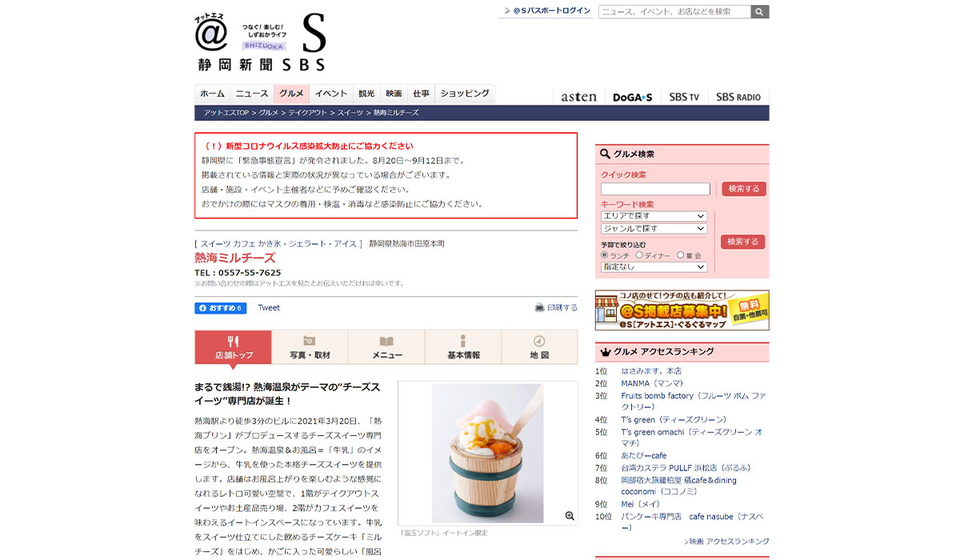This screenshot has height=560, width=960.
Task: Click ranking entry T's green omachi
Action: pyautogui.click(x=692, y=437)
